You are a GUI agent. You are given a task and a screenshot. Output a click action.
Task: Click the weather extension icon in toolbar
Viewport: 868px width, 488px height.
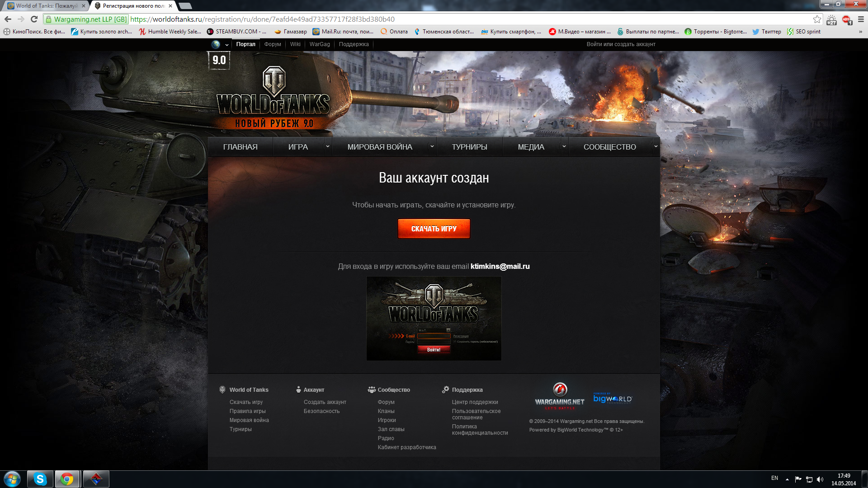831,19
